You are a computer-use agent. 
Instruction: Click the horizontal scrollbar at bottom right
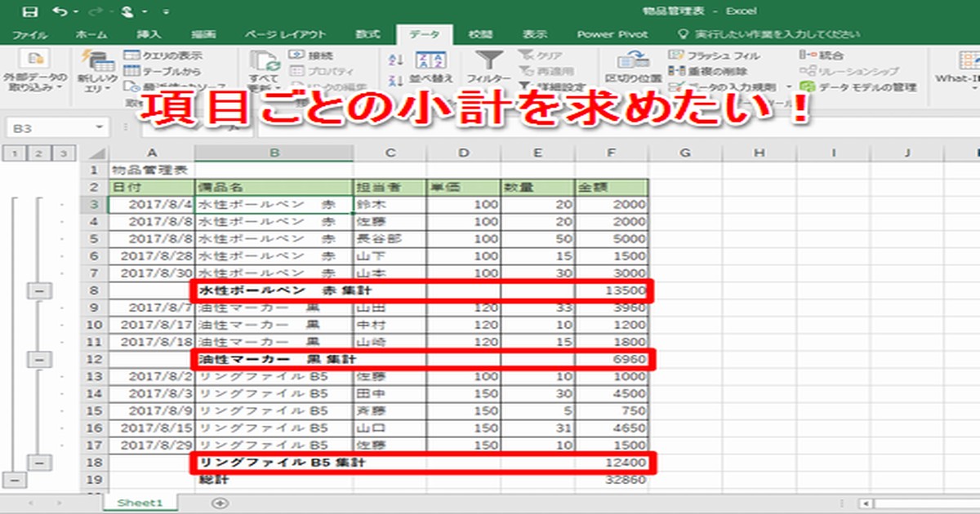click(x=923, y=503)
